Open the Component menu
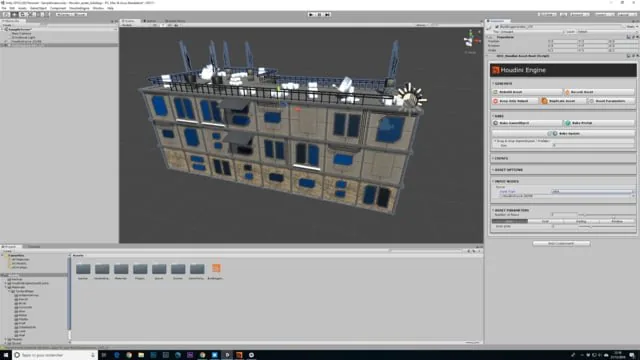 (x=58, y=8)
